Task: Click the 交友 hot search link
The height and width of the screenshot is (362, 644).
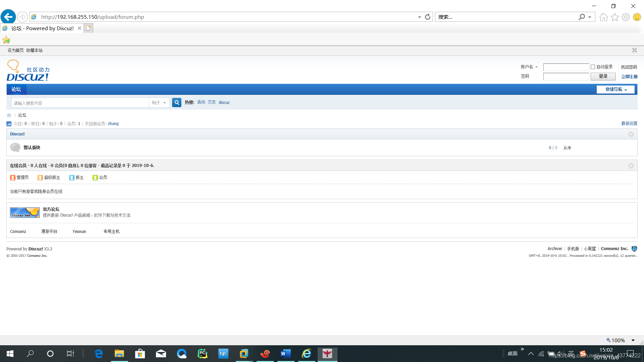Action: [212, 102]
